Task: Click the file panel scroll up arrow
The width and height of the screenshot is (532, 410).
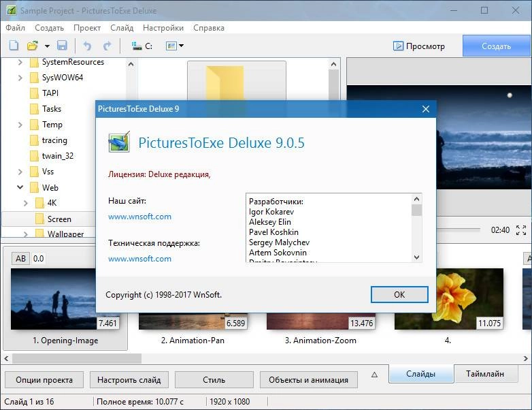Action: click(x=333, y=64)
